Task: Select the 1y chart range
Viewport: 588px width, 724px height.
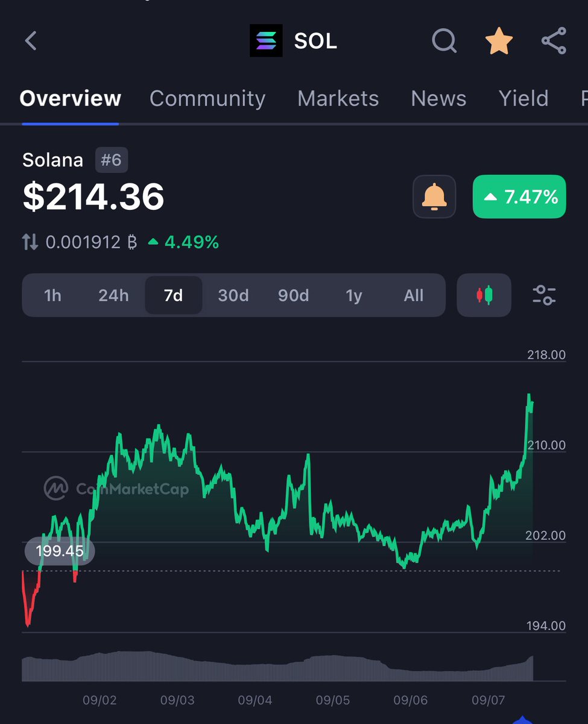Action: (x=354, y=296)
